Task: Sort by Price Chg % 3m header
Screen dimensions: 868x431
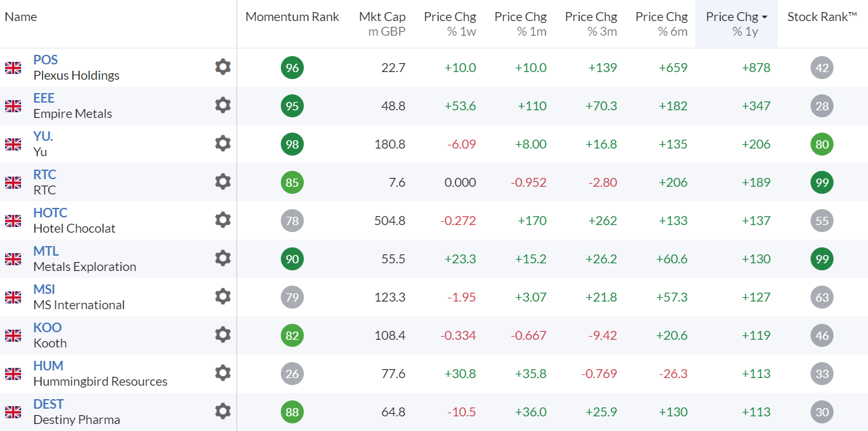Action: 591,24
